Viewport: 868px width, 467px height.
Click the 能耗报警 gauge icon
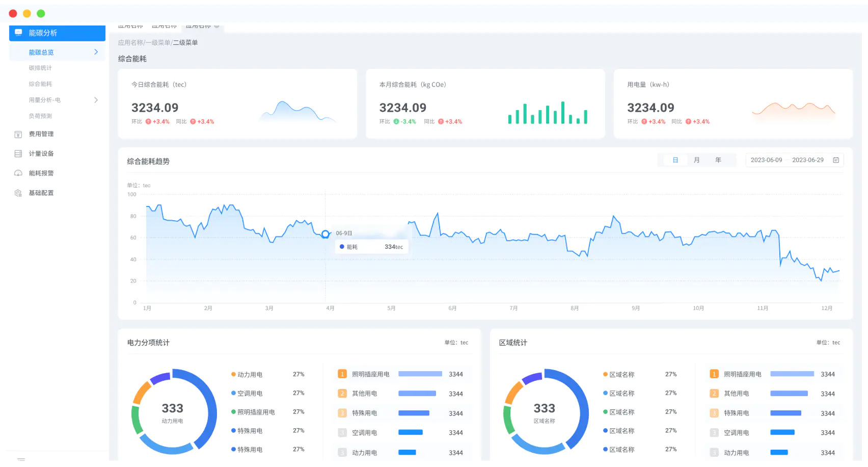(18, 173)
